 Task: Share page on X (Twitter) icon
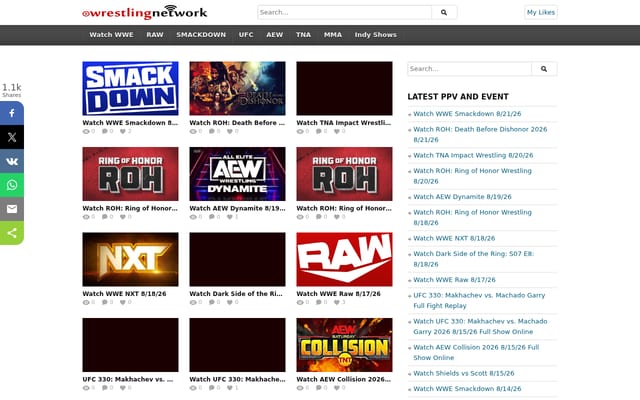[x=12, y=137]
